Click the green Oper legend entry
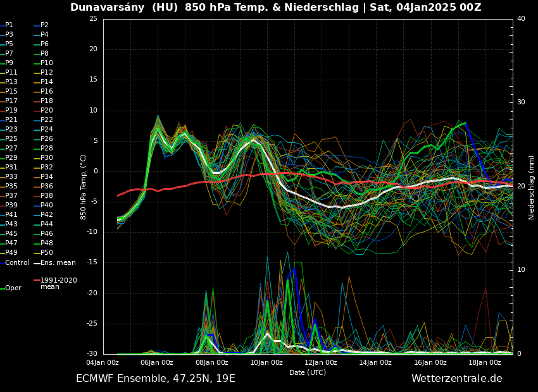Image resolution: width=538 pixels, height=392 pixels. 13,288
